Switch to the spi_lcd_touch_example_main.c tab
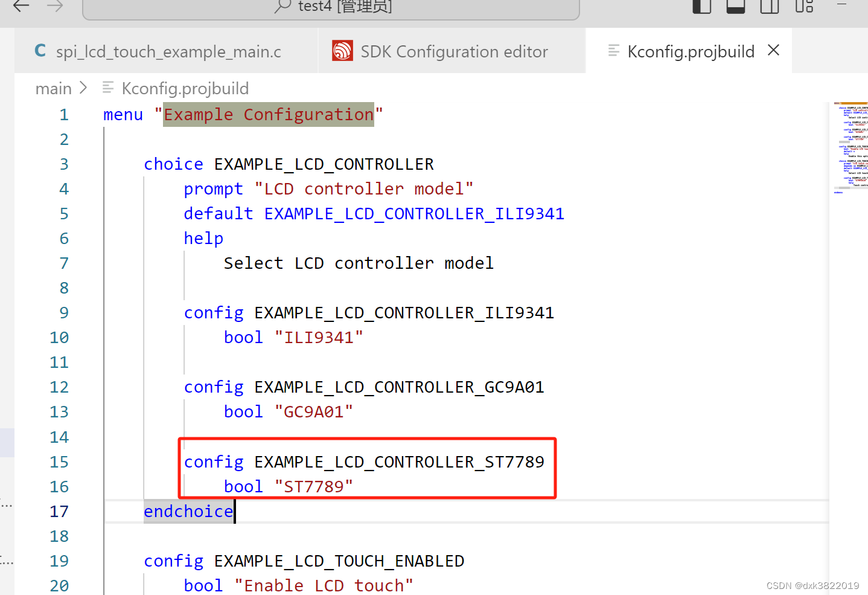Screen dimensions: 868x595 click(x=168, y=51)
